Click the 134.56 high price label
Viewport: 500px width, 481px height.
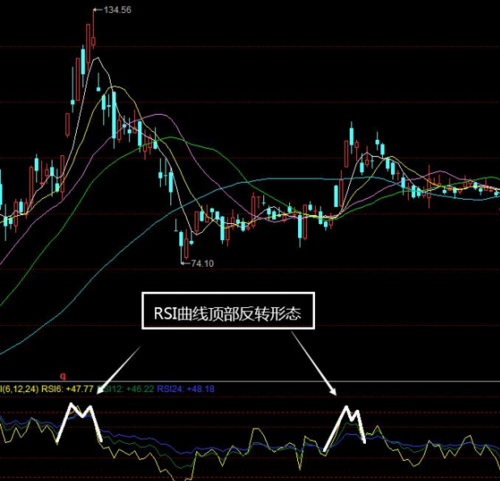117,10
